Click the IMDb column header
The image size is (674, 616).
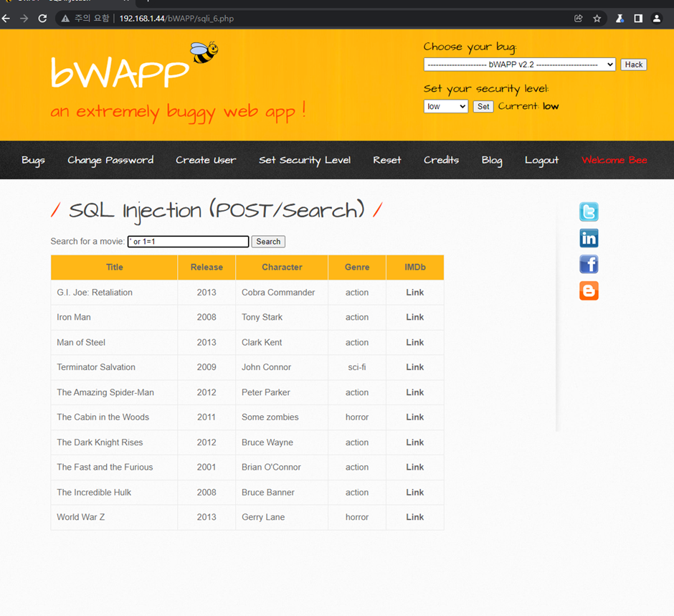pos(415,267)
